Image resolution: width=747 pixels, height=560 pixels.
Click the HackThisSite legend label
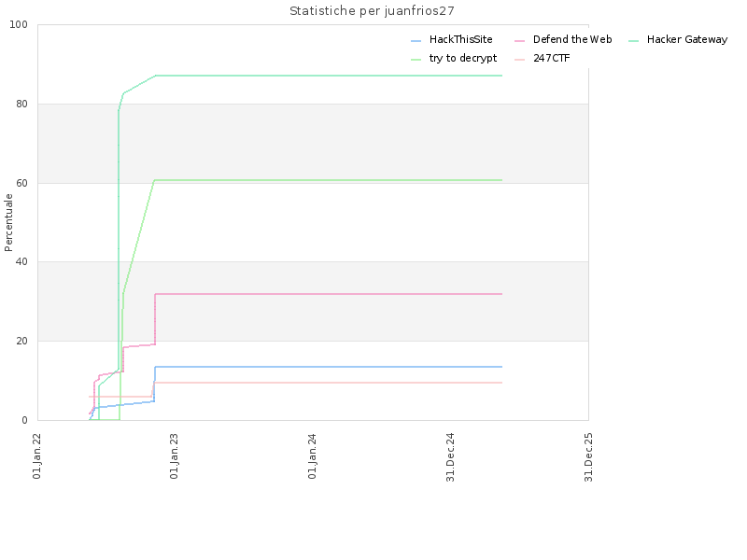[x=460, y=40]
